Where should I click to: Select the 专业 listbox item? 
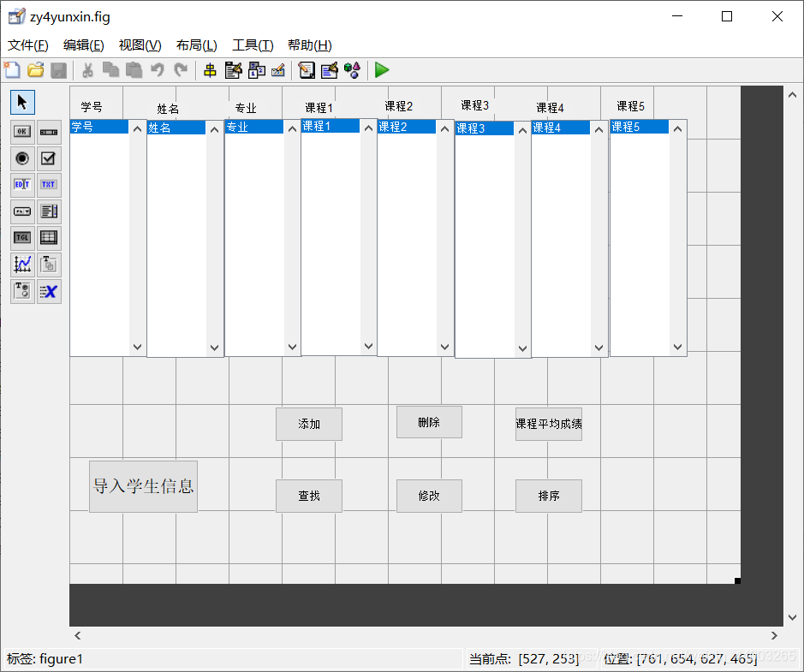point(253,127)
